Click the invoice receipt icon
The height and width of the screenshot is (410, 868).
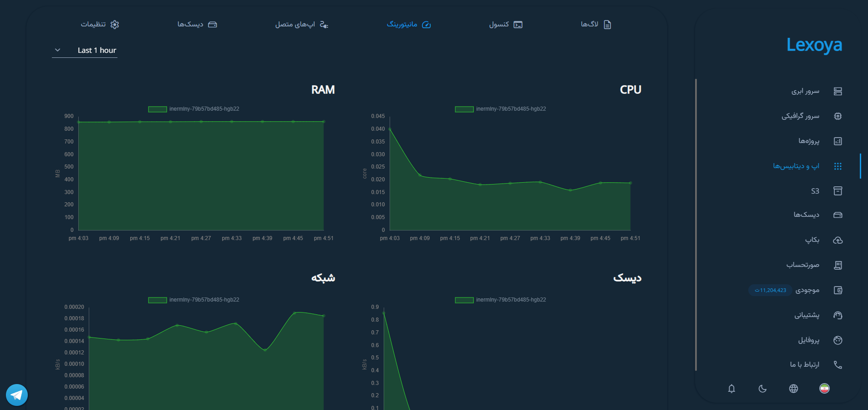coord(838,265)
